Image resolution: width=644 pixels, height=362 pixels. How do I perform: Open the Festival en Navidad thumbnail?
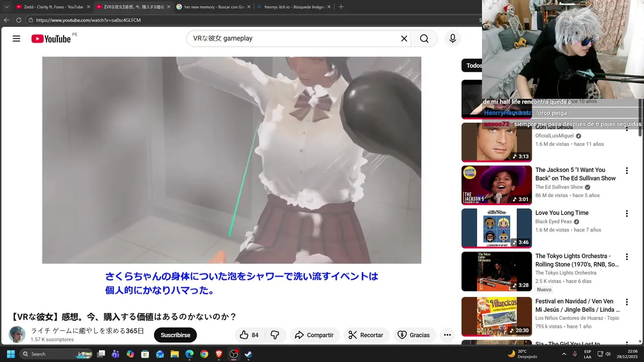point(497,317)
